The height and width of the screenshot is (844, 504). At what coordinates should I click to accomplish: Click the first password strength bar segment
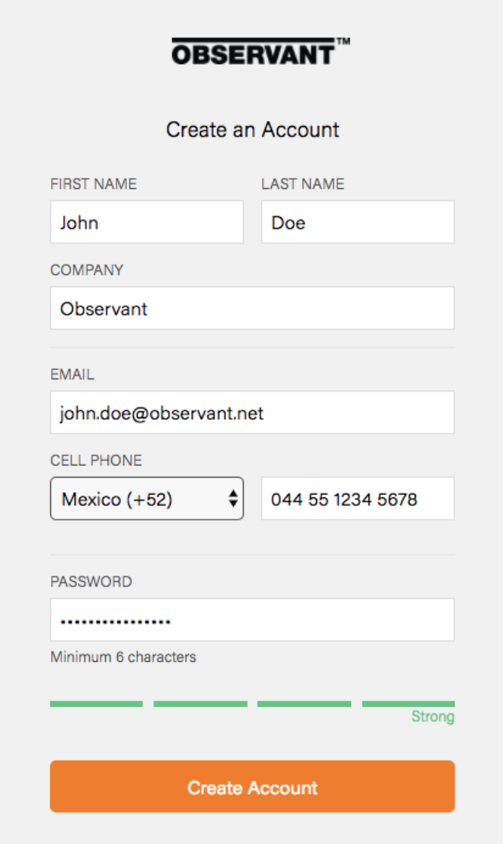(96, 704)
